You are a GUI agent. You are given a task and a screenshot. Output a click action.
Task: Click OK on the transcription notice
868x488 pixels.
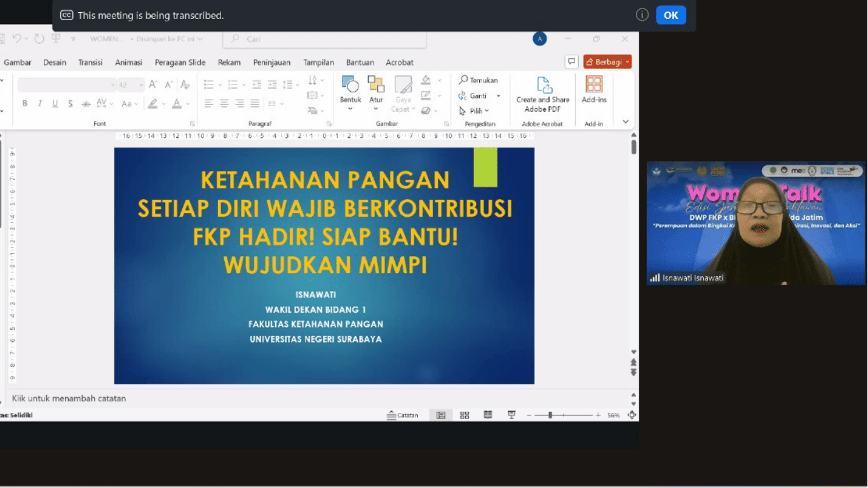tap(671, 15)
